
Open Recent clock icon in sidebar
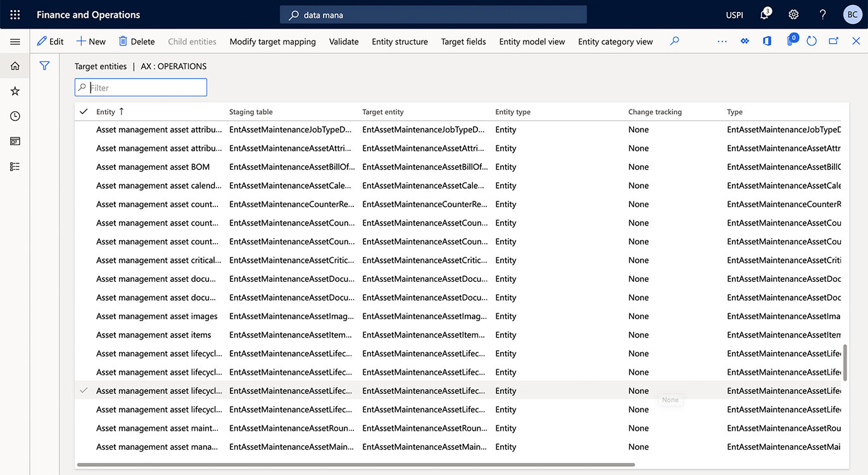tap(15, 117)
